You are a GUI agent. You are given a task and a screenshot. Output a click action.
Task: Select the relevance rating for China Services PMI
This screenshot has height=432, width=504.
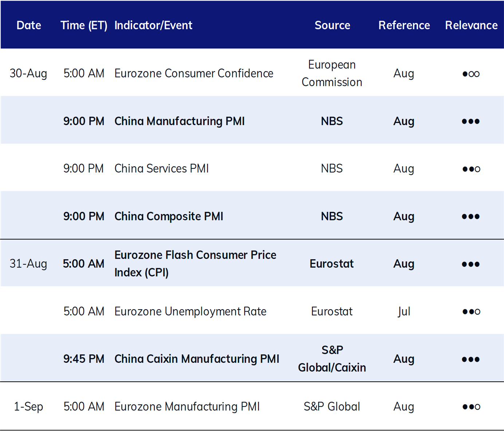471,169
